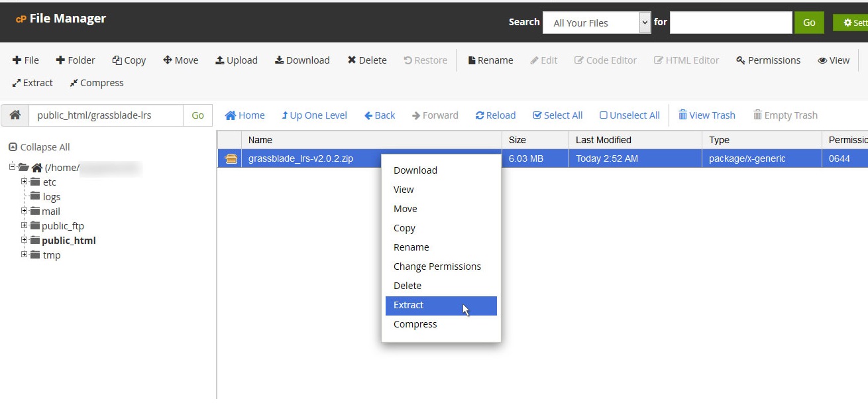Screen dimensions: 868x411
Task: Click Select All checkbox link
Action: [x=557, y=115]
